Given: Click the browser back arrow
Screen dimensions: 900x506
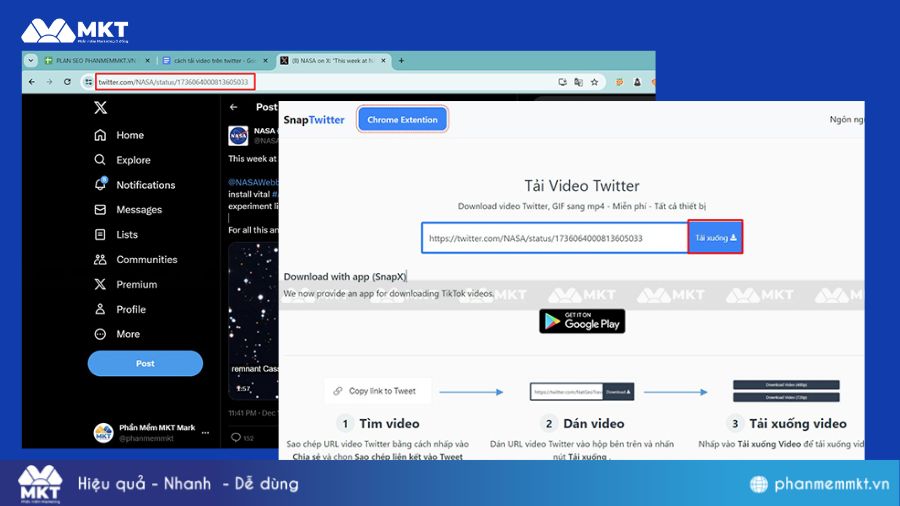Looking at the screenshot, I should click(32, 82).
